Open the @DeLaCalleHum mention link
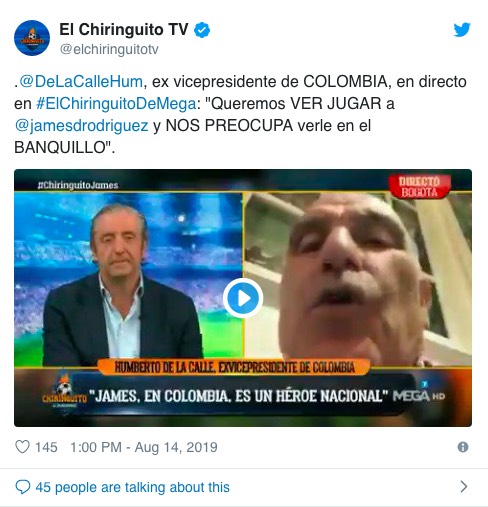488x507 pixels. click(81, 82)
